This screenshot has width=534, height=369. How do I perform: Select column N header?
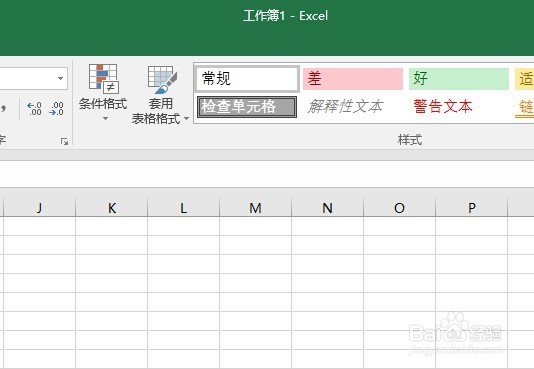click(328, 207)
